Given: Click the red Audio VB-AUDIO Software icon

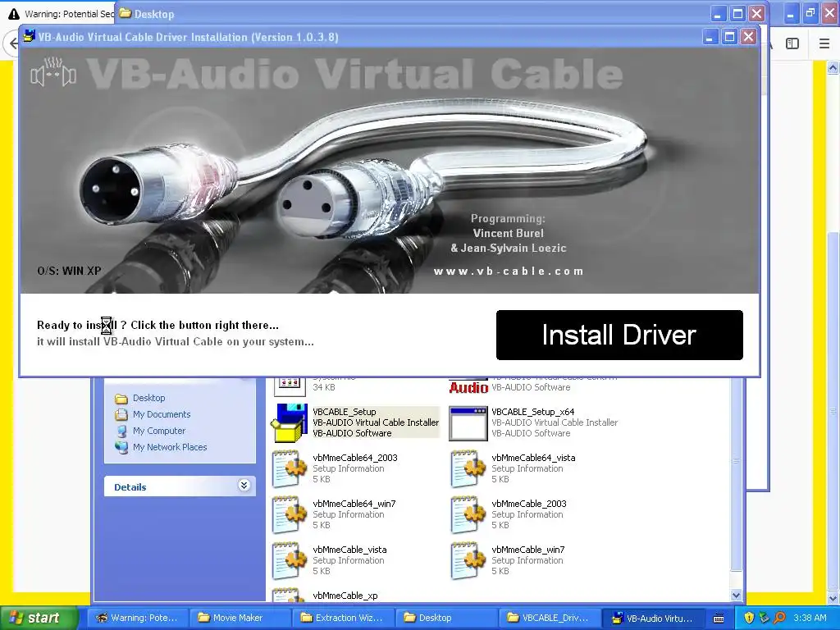Looking at the screenshot, I should pos(468,386).
